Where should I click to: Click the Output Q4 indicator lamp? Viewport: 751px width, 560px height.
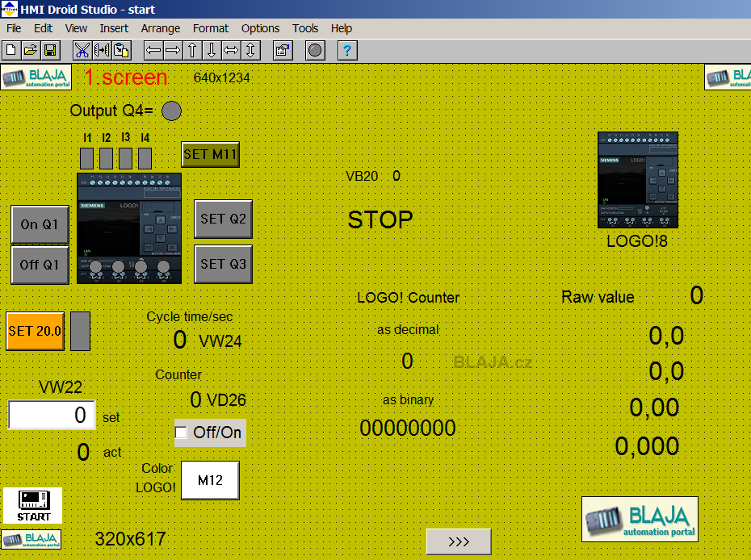(x=171, y=111)
